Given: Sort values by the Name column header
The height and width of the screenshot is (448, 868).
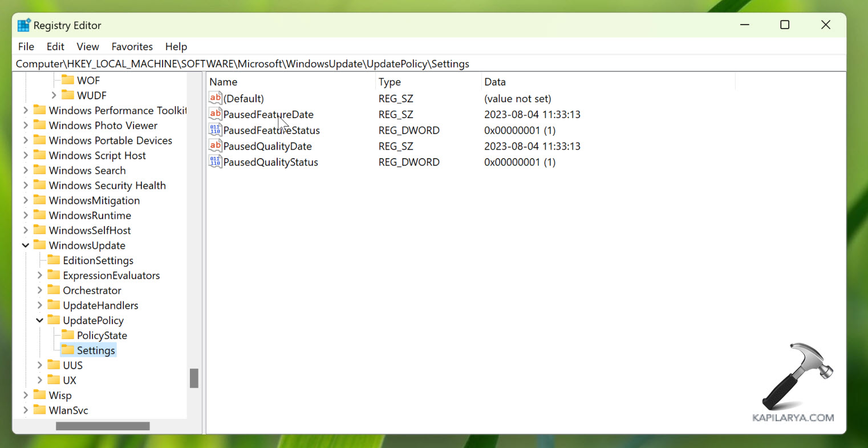Looking at the screenshot, I should click(x=291, y=82).
